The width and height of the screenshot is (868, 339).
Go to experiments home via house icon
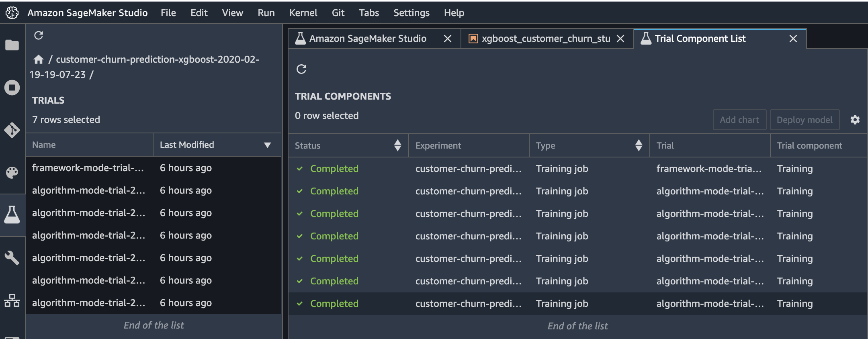click(39, 59)
